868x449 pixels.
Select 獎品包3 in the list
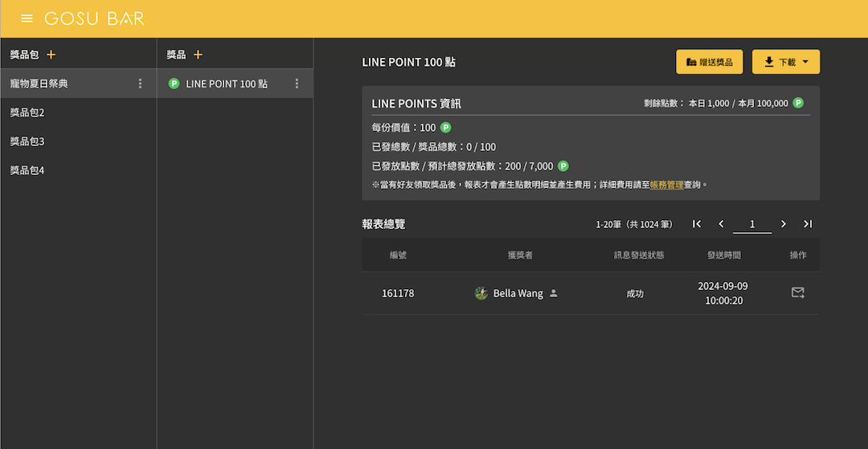[x=79, y=141]
